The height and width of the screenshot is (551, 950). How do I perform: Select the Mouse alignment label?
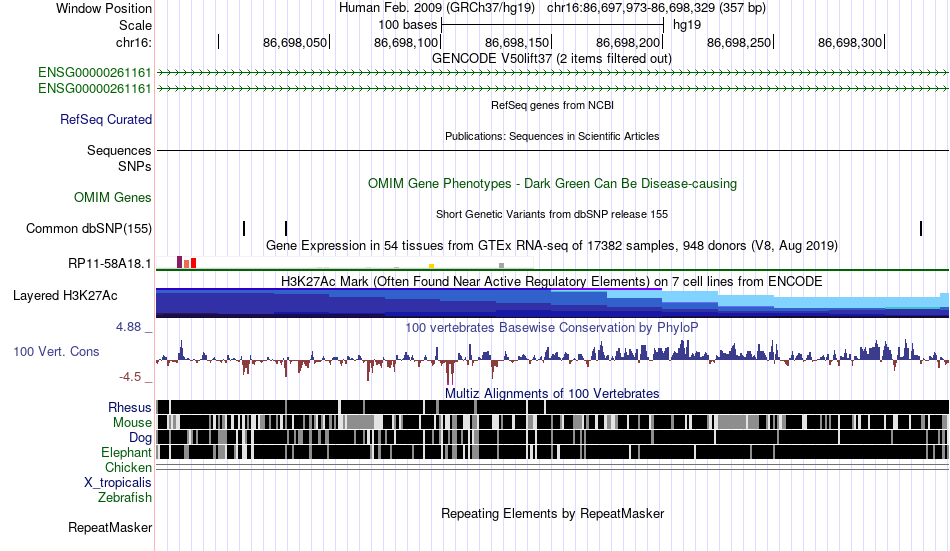(132, 422)
